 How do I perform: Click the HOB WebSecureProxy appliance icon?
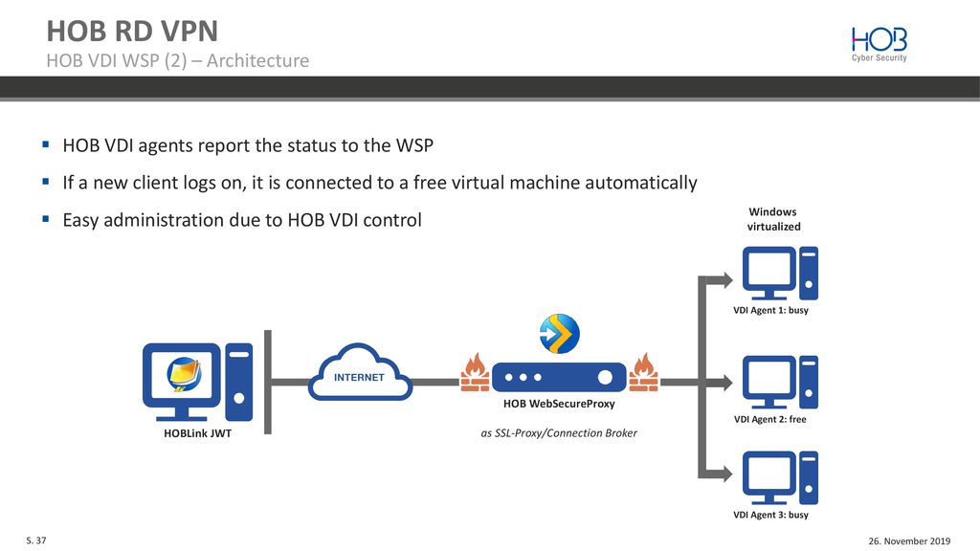559,377
